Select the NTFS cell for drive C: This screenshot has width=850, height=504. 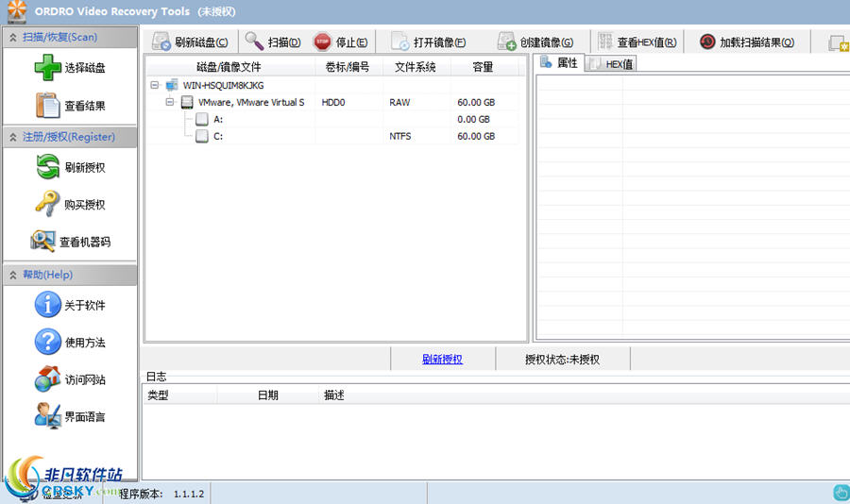point(400,136)
